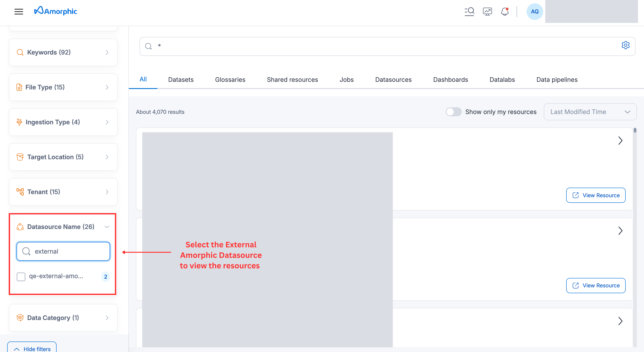Click the Hide filters button
Viewport: 644px width, 352px height.
pos(32,348)
